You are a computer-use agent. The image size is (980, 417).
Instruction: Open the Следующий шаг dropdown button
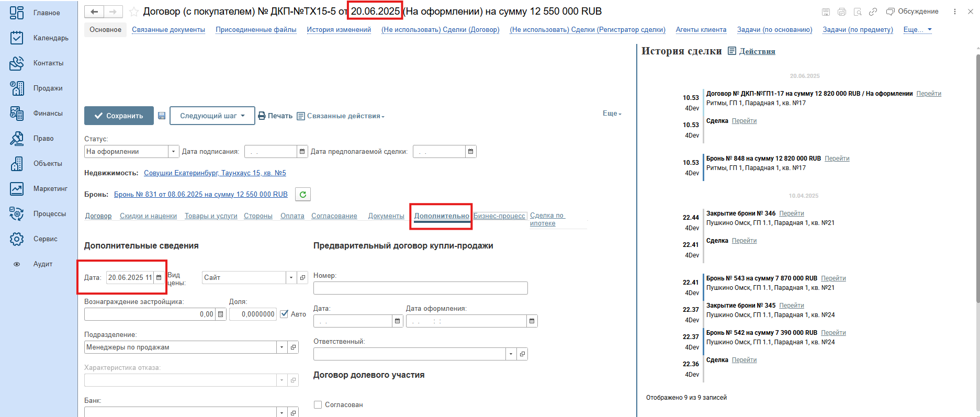212,116
